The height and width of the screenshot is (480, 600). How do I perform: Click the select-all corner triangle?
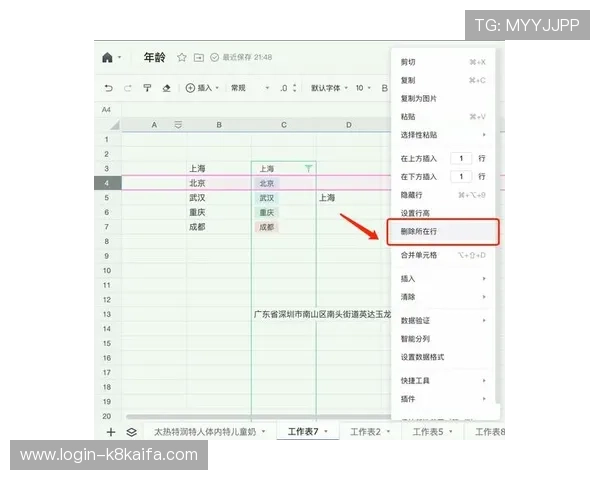click(115, 125)
